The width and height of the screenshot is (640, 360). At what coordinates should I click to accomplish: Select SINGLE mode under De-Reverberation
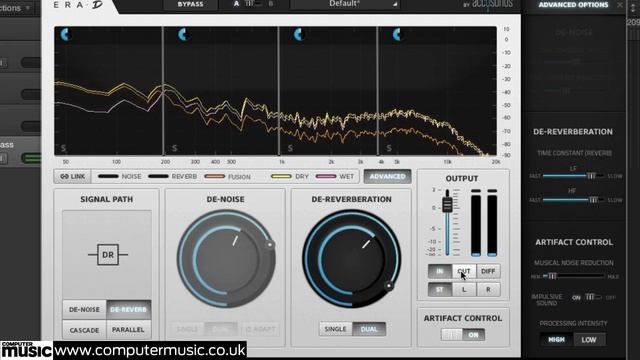[x=336, y=329]
